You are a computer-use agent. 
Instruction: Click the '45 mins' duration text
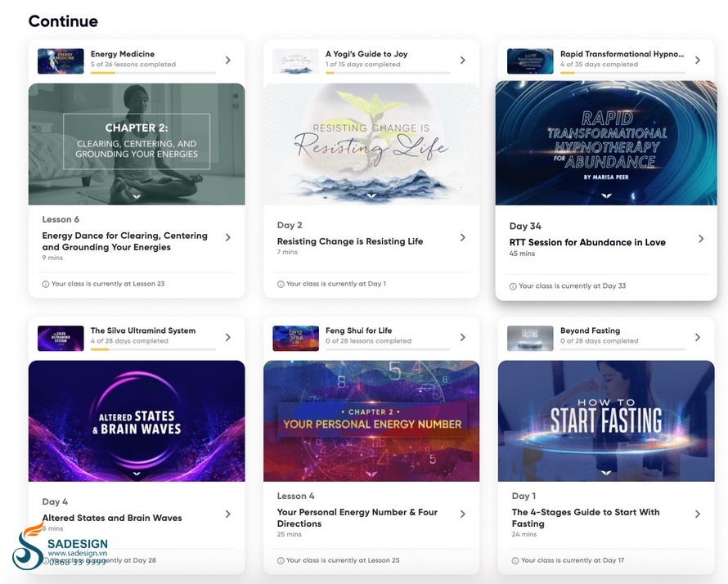(523, 254)
